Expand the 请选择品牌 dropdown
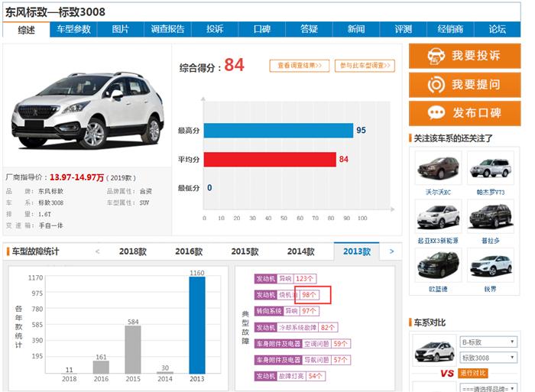The width and height of the screenshot is (535, 392). (488, 388)
